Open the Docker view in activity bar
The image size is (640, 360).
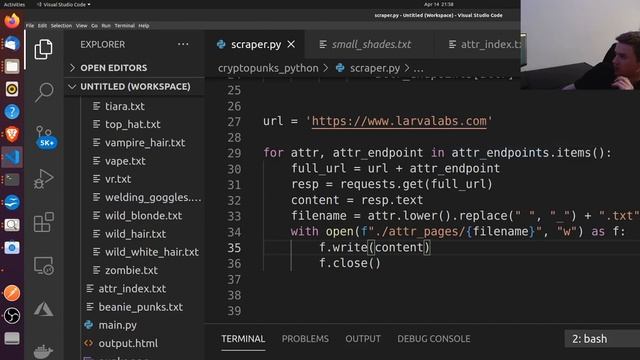coord(43,350)
